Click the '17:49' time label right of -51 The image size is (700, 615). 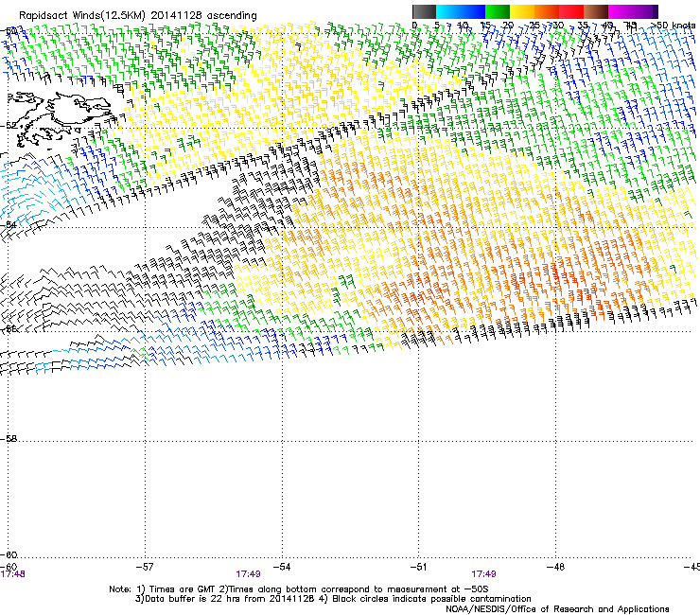(x=484, y=574)
